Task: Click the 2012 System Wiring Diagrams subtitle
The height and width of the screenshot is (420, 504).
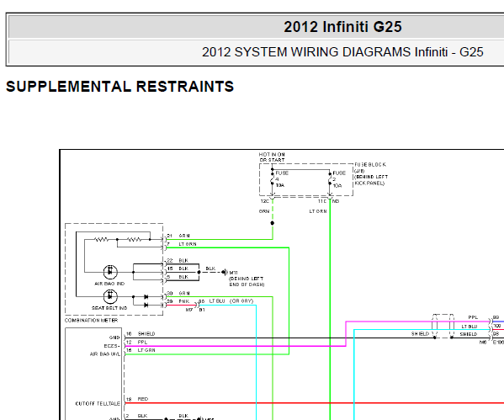Action: [342, 52]
